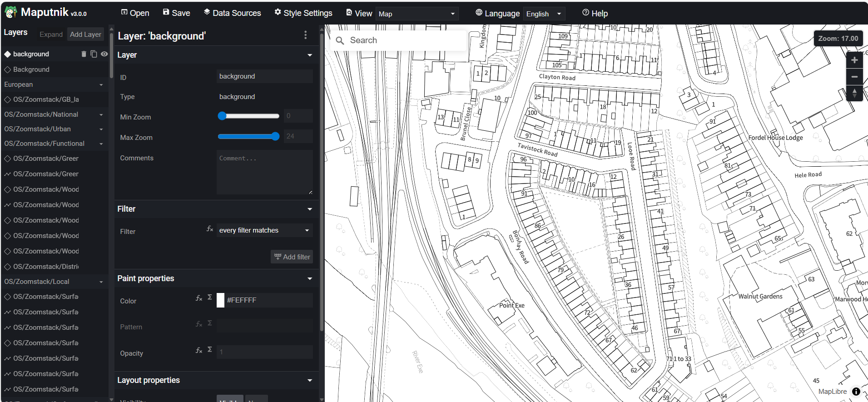The height and width of the screenshot is (402, 868).
Task: Click the map zoom in plus button
Action: 854,60
